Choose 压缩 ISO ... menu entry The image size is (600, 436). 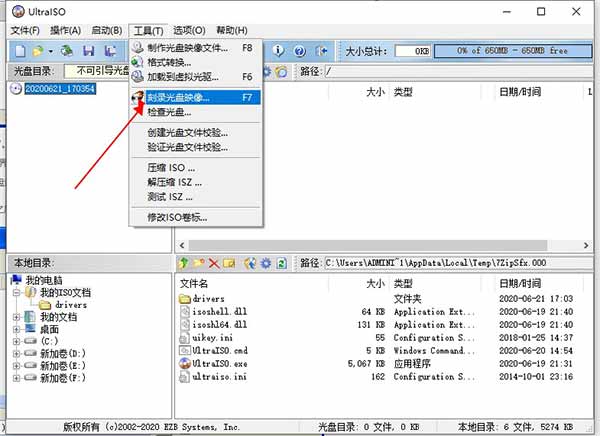click(x=196, y=168)
